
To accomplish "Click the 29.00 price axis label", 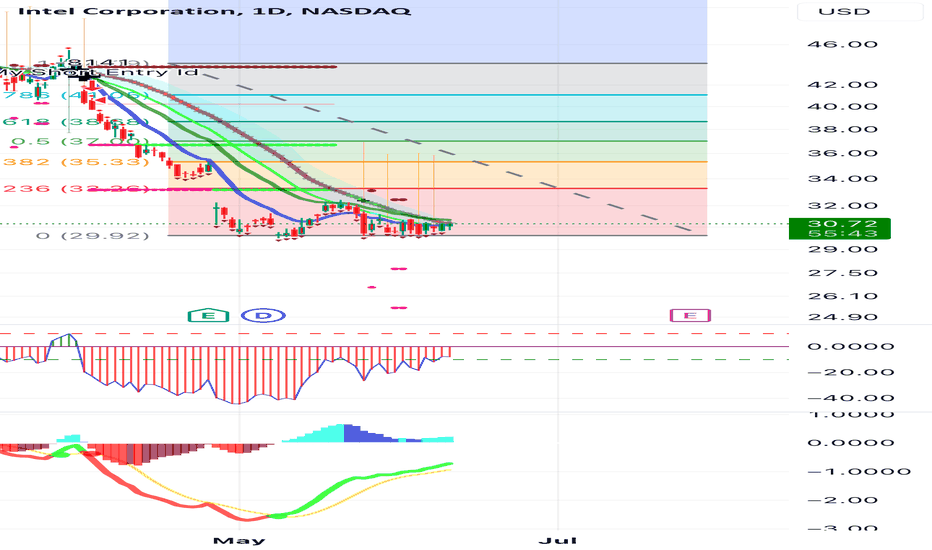I will tap(842, 249).
